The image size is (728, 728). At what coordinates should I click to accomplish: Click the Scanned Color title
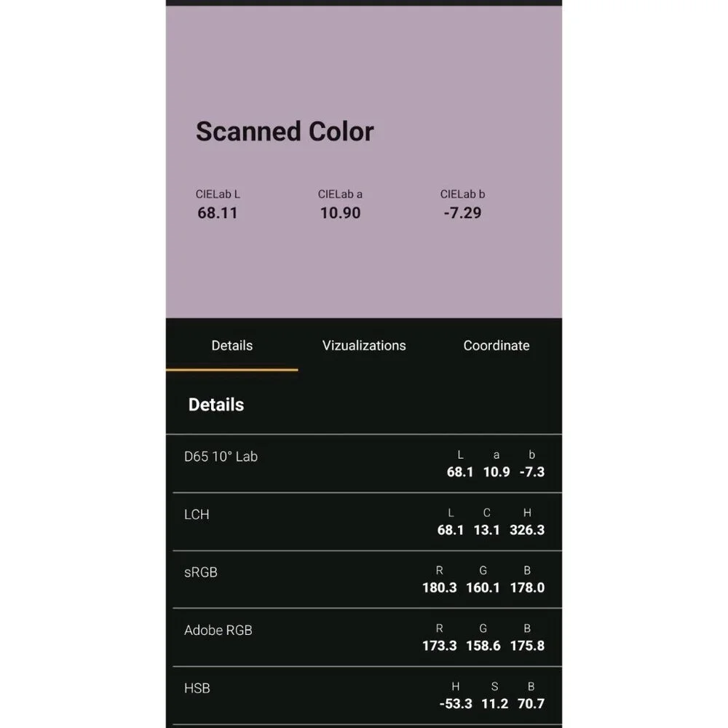(285, 131)
